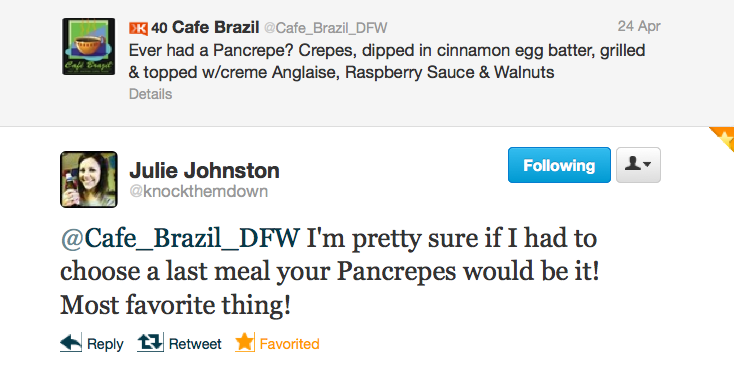This screenshot has width=734, height=374.
Task: Open the user actions dropdown menu
Action: [x=639, y=165]
